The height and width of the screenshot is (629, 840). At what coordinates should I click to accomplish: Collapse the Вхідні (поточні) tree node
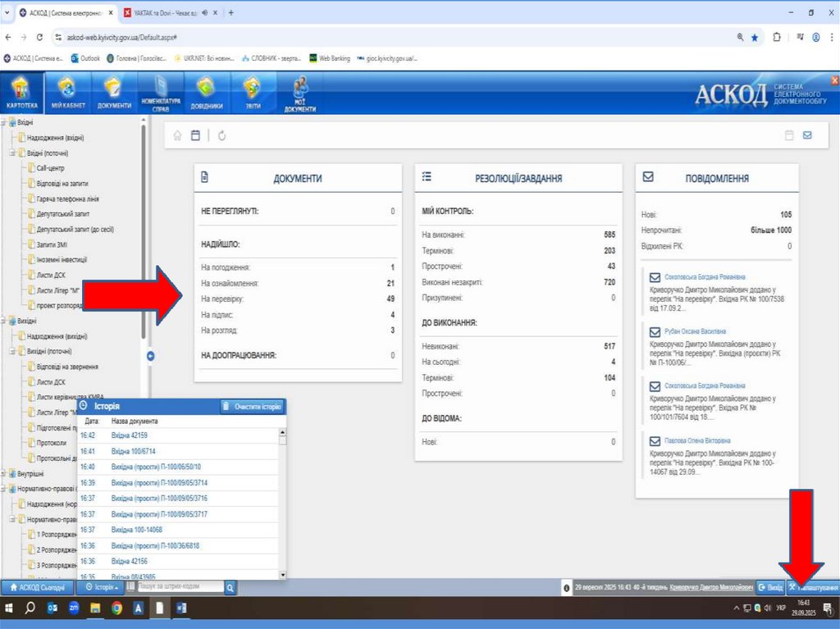click(x=13, y=153)
